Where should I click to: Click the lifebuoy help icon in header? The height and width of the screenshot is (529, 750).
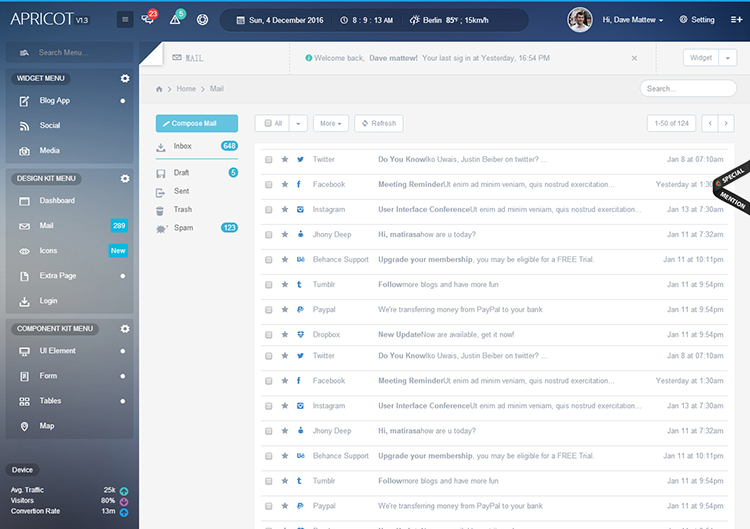click(x=202, y=20)
